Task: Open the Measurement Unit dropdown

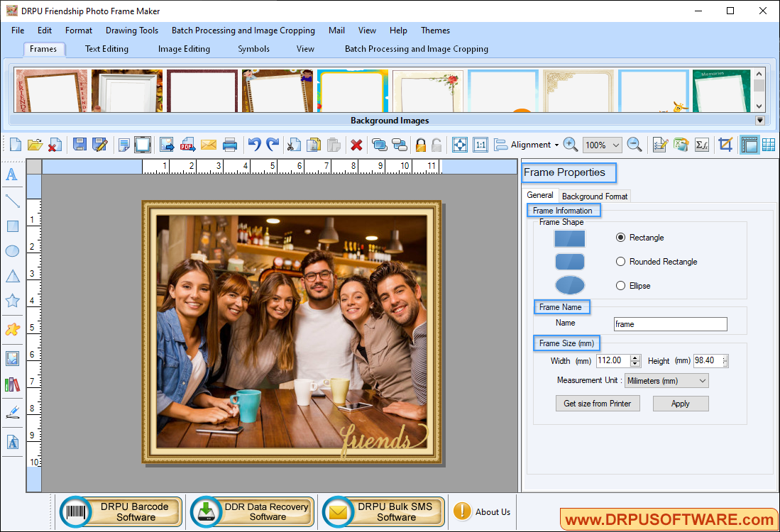Action: pos(666,380)
